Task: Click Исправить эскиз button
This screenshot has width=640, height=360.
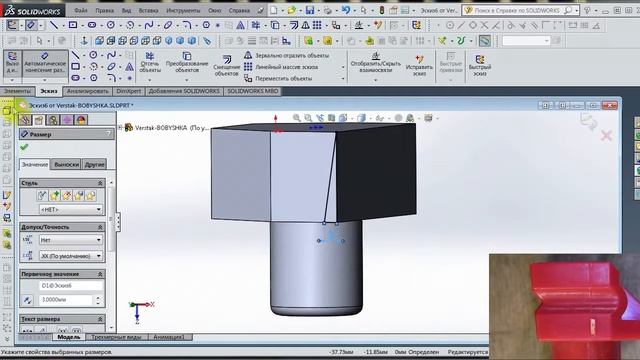Action: pyautogui.click(x=419, y=66)
